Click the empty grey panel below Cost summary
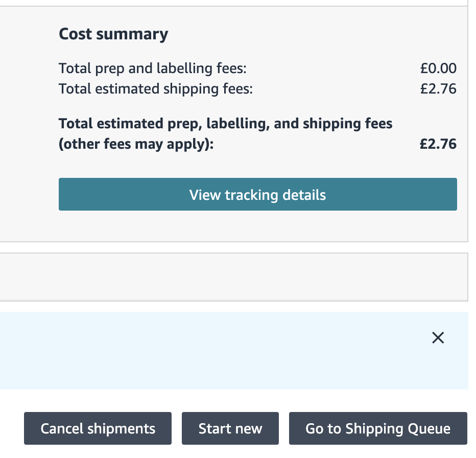Viewport: 476px width, 458px height. 233,277
